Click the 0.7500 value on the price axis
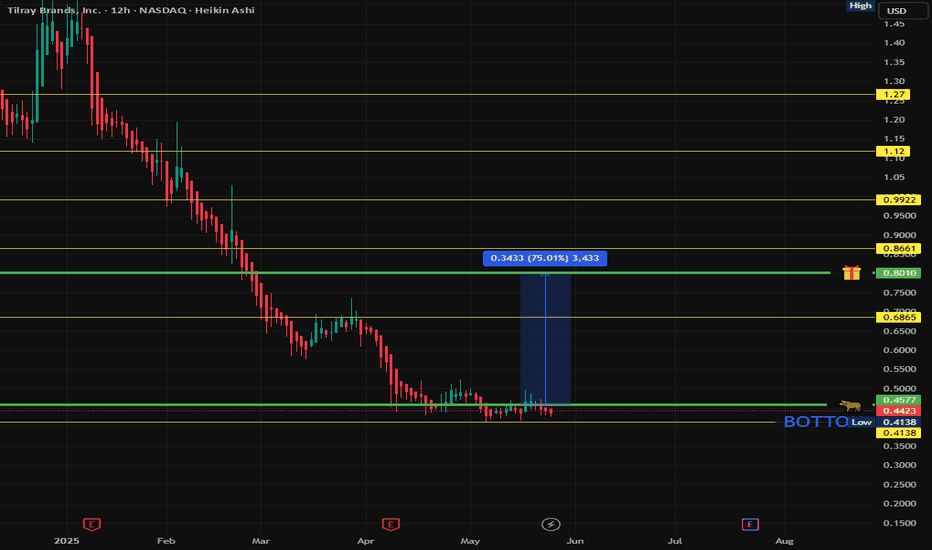Screen dimensions: 932x550 tap(899, 293)
